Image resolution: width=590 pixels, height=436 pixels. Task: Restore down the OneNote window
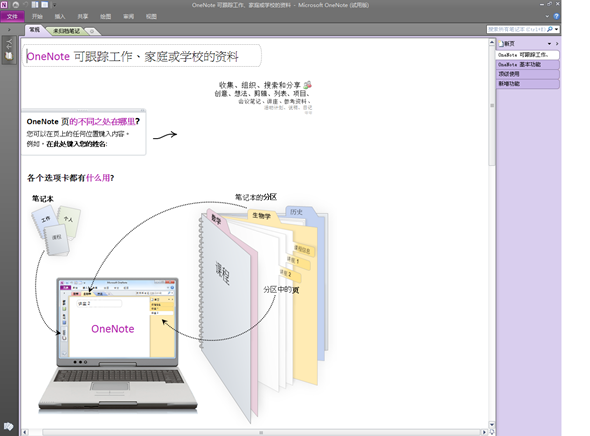pyautogui.click(x=550, y=5)
